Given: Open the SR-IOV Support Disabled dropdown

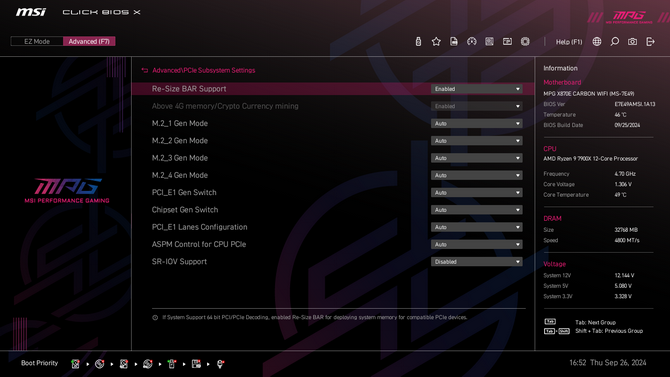Looking at the screenshot, I should [476, 262].
